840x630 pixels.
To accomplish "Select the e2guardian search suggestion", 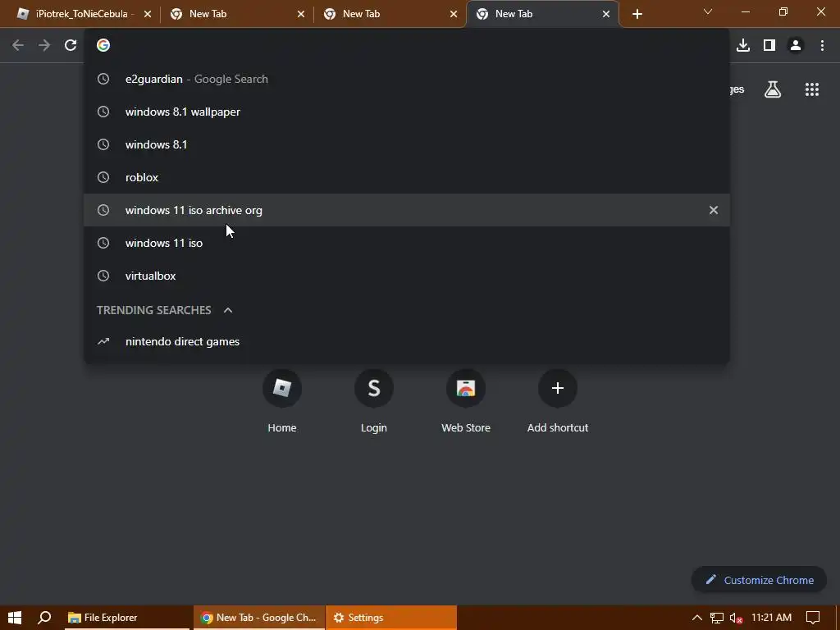I will [x=407, y=79].
